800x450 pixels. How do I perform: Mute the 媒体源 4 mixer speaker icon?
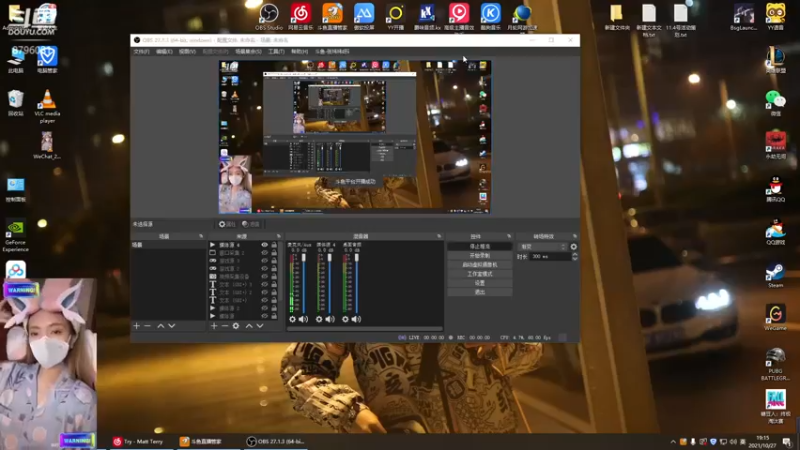330,319
